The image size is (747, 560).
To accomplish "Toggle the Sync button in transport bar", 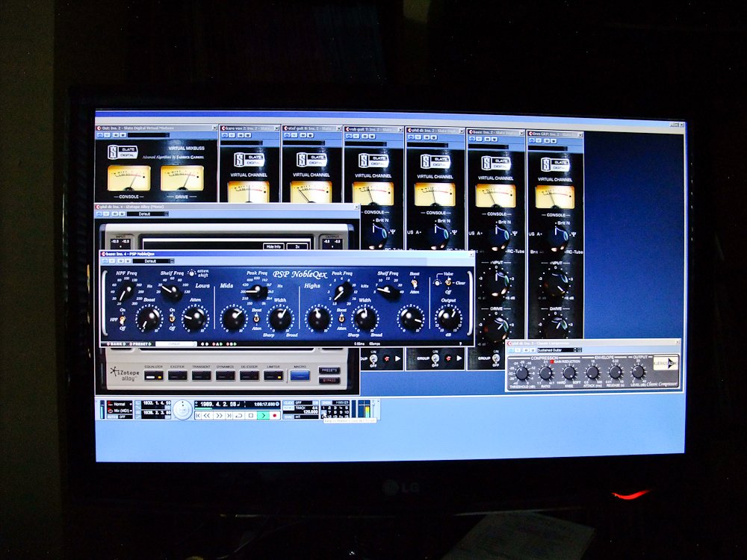I will point(288,417).
